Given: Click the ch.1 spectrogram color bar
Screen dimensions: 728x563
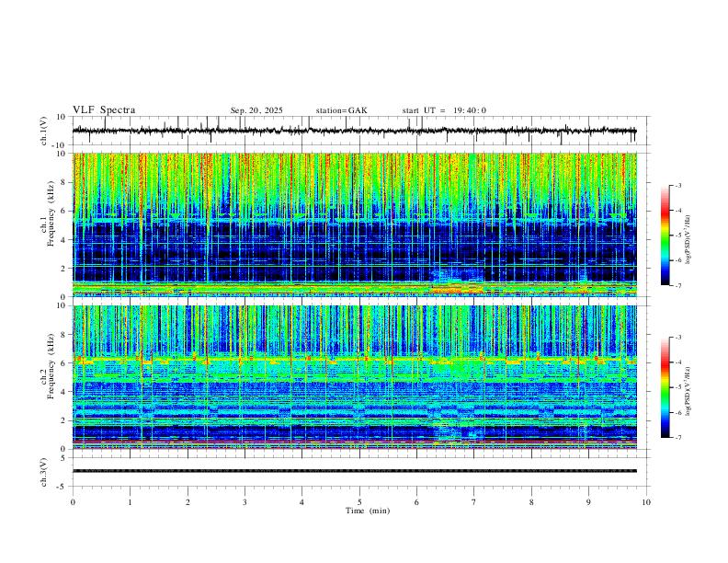Looking at the screenshot, I should tap(665, 236).
